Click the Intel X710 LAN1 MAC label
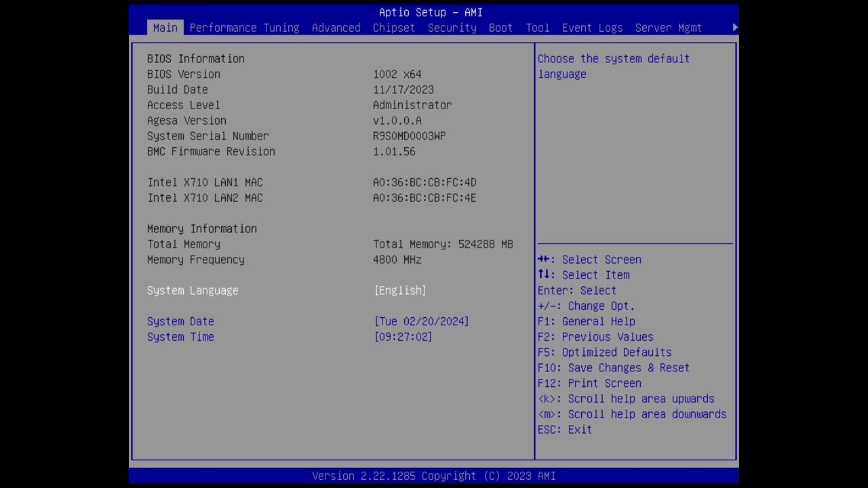Screen dimensions: 868x488 205,182
